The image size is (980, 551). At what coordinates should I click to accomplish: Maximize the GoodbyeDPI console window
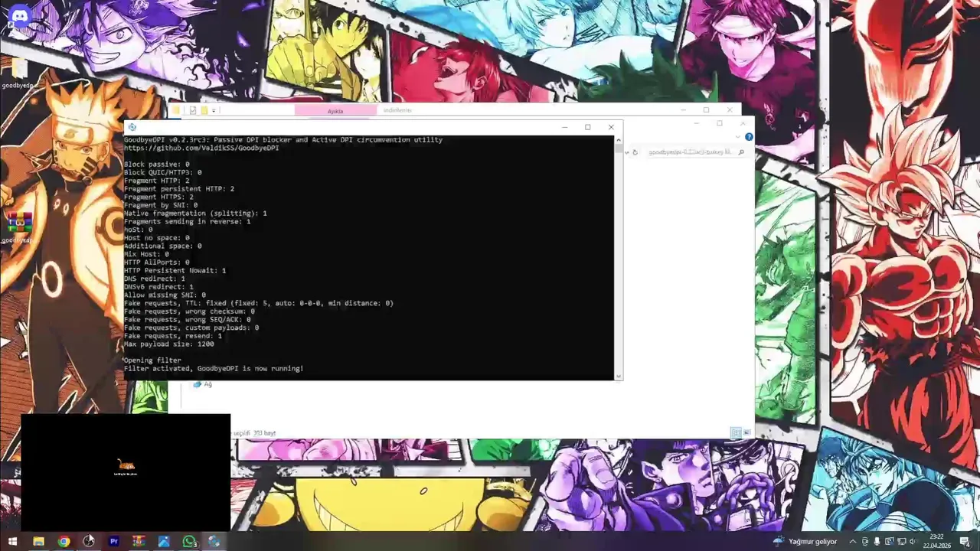[587, 127]
